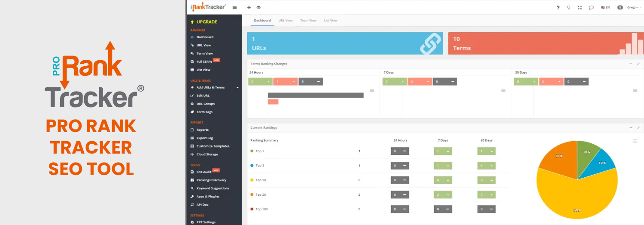The height and width of the screenshot is (225, 644).
Task: Click the lightbulb tips icon
Action: tap(569, 7)
